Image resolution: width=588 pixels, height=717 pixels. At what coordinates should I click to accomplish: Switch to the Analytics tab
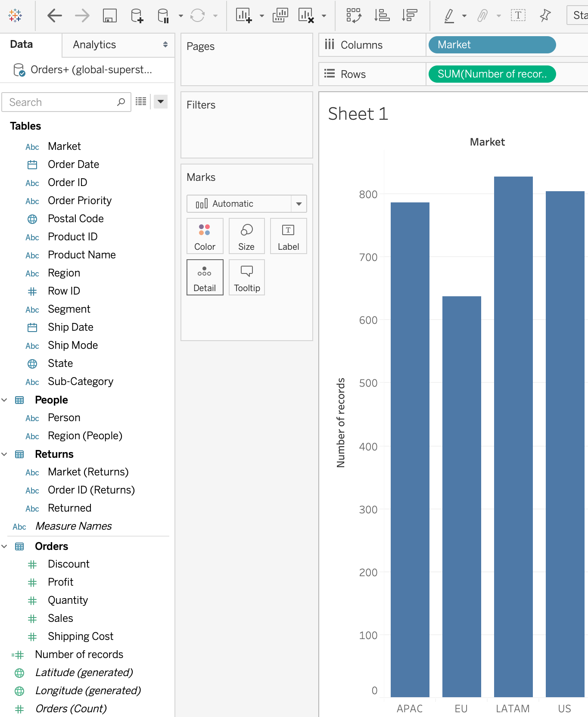click(94, 45)
